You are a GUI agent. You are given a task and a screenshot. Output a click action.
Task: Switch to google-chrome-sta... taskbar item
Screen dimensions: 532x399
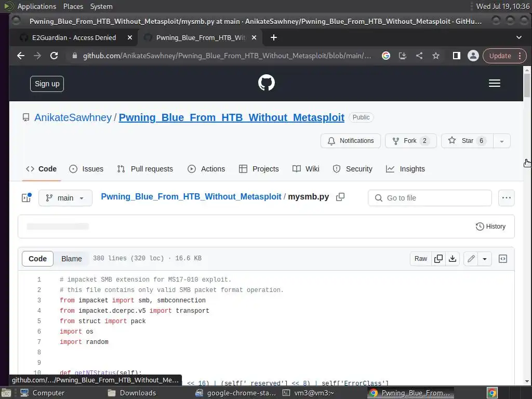[235, 393]
